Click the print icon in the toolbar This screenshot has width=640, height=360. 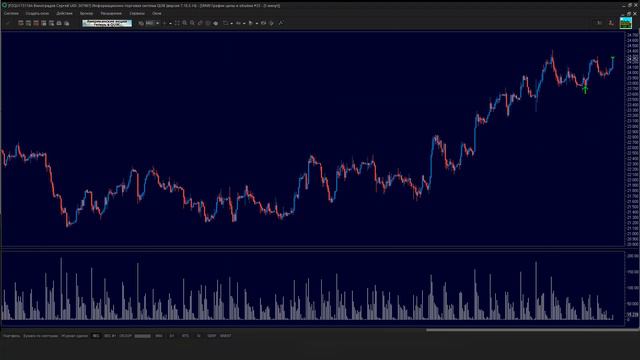tap(59, 23)
